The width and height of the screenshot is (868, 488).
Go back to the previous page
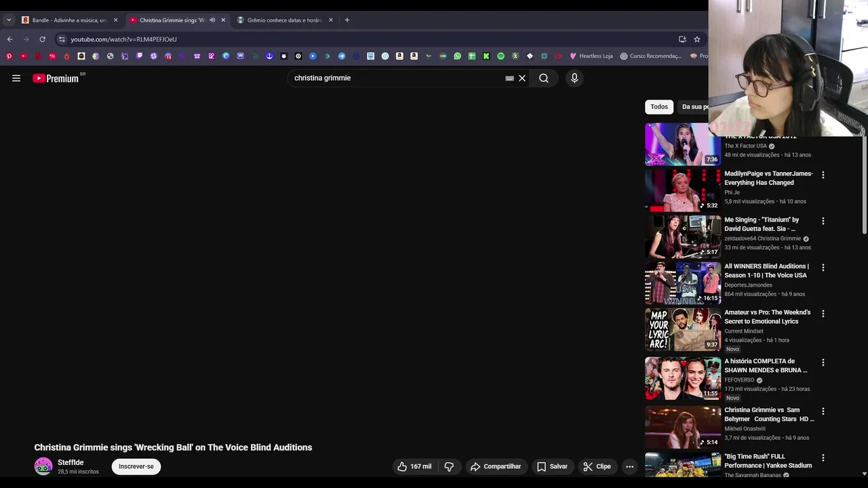pos(9,39)
